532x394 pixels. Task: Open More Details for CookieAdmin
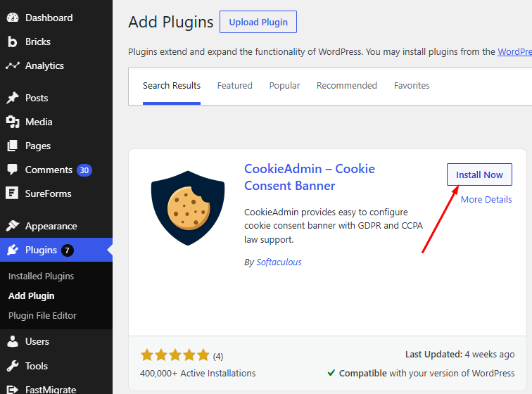point(486,200)
